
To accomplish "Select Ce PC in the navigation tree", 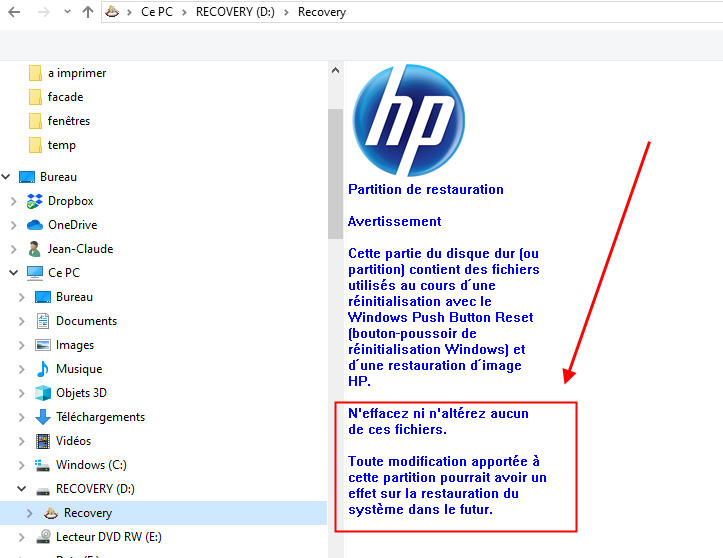I will tap(64, 273).
